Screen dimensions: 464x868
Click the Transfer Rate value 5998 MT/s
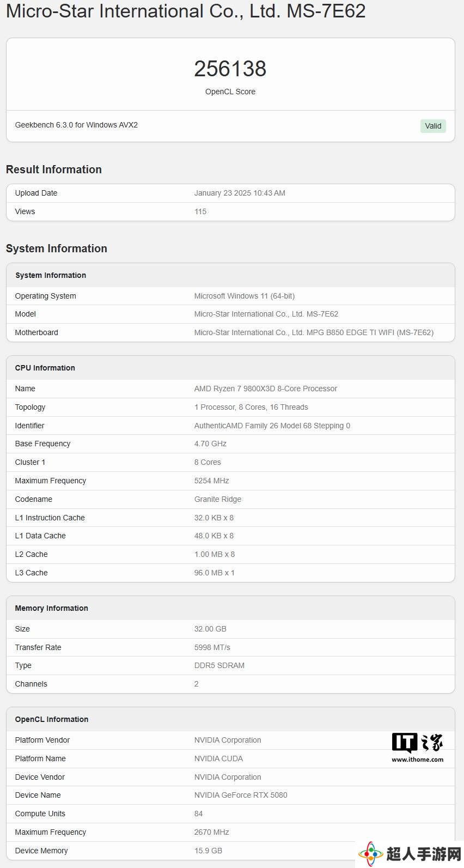click(x=212, y=647)
